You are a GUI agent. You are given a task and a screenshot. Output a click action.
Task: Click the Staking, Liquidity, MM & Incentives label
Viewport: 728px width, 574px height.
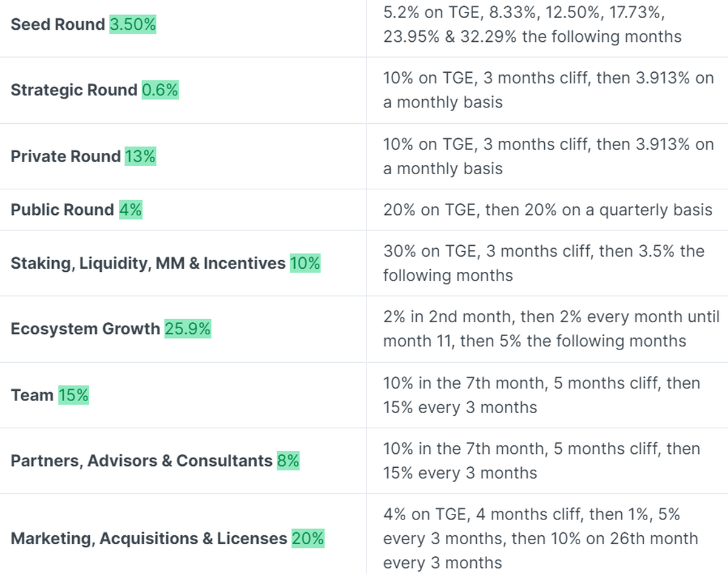(x=147, y=264)
